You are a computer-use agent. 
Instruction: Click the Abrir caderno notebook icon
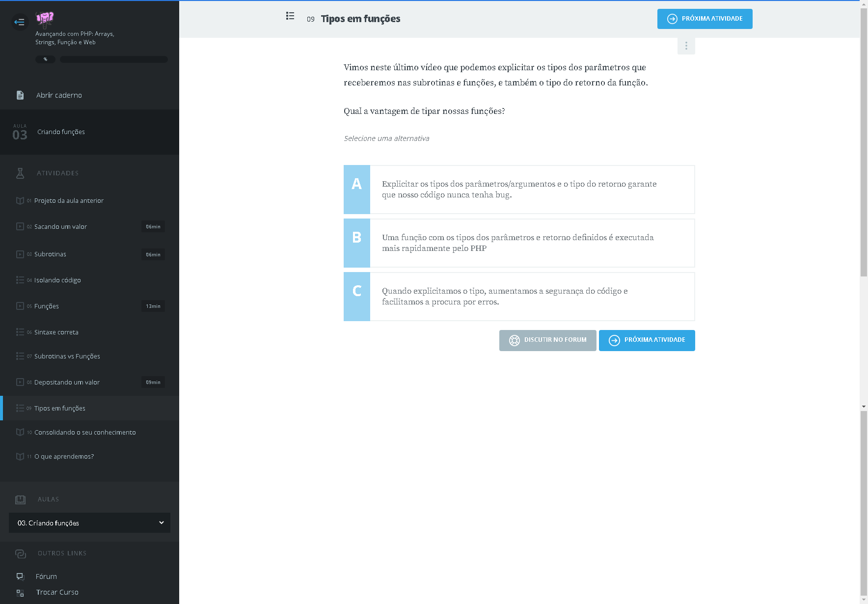coord(20,95)
